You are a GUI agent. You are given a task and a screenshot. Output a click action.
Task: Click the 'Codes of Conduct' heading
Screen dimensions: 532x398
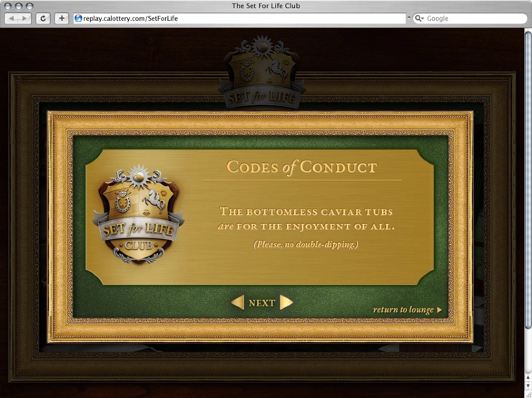302,167
